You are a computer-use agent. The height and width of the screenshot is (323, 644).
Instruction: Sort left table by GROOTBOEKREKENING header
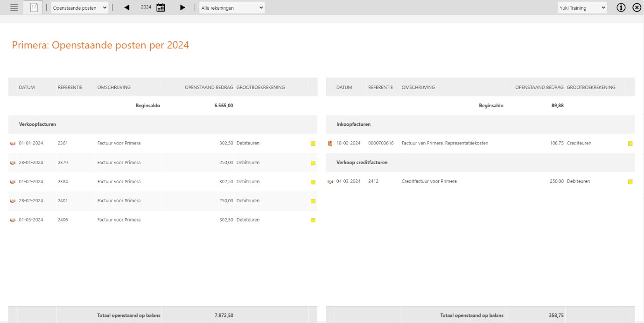(x=260, y=87)
